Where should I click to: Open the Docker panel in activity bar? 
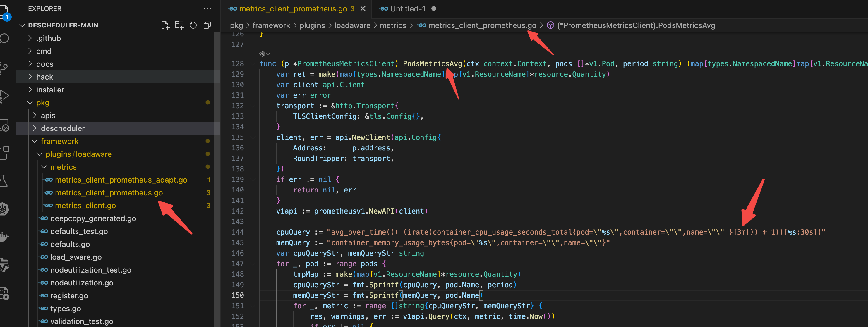(x=4, y=237)
